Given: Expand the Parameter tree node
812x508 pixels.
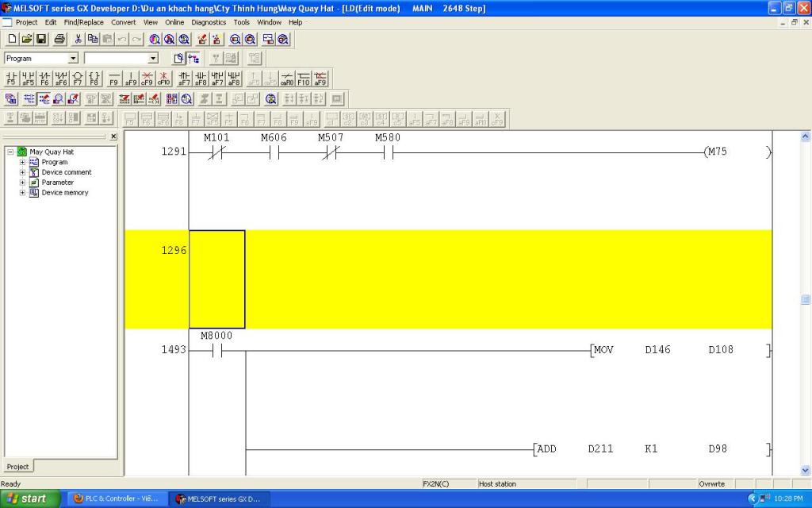Looking at the screenshot, I should (22, 183).
